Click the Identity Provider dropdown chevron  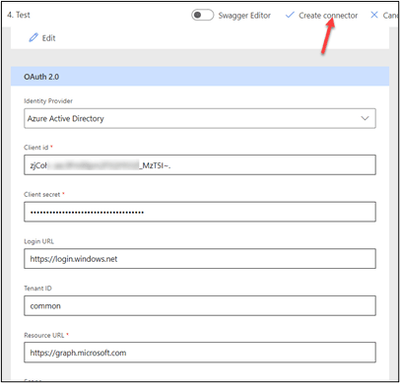(x=365, y=118)
